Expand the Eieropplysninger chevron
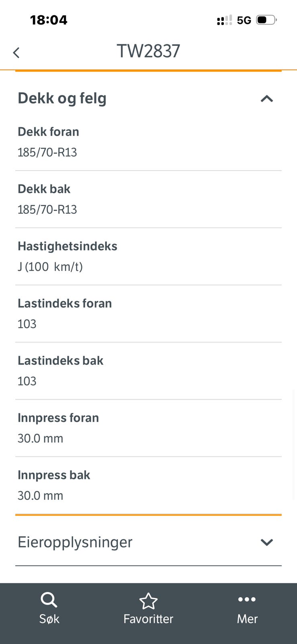 pyautogui.click(x=267, y=542)
